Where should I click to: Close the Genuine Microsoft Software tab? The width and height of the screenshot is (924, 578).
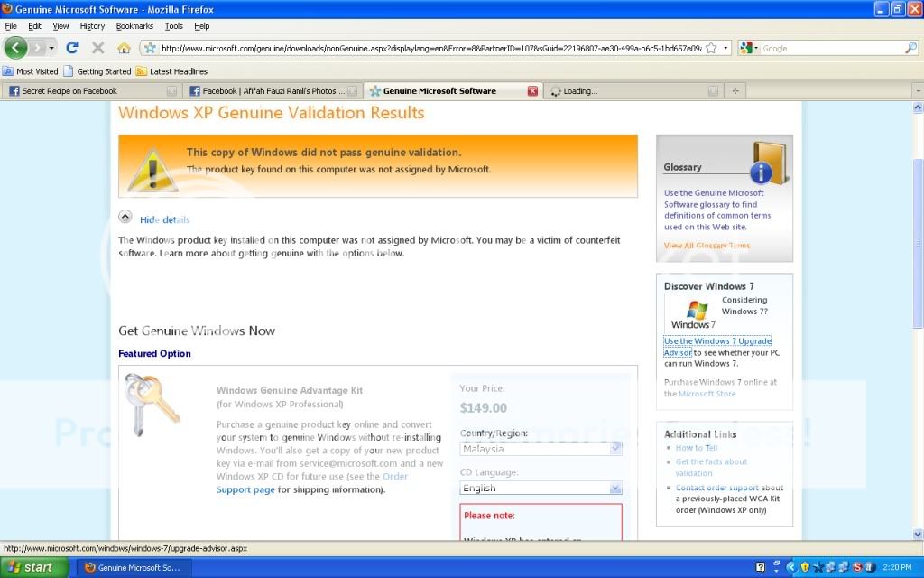point(532,91)
